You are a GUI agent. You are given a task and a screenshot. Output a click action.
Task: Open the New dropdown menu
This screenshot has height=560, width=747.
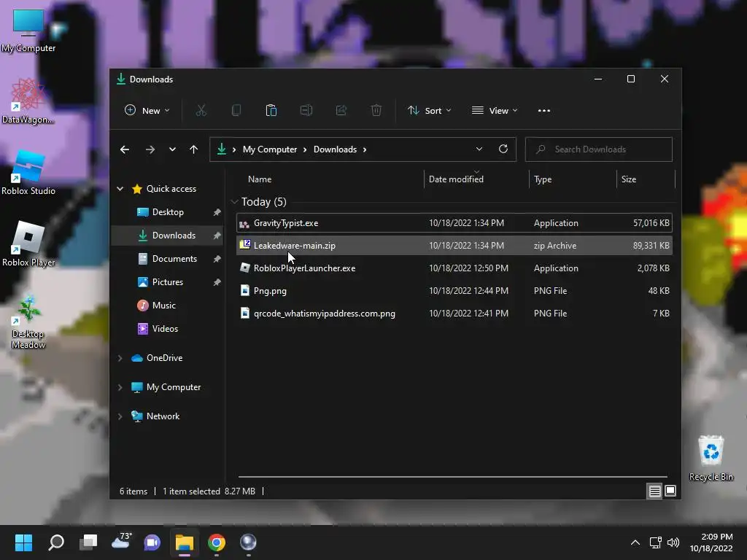click(147, 111)
